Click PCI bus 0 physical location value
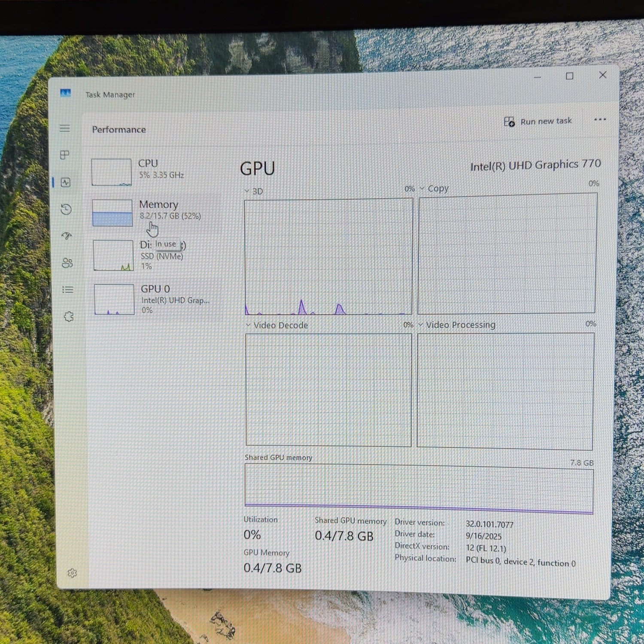The height and width of the screenshot is (644, 644). pos(521,562)
